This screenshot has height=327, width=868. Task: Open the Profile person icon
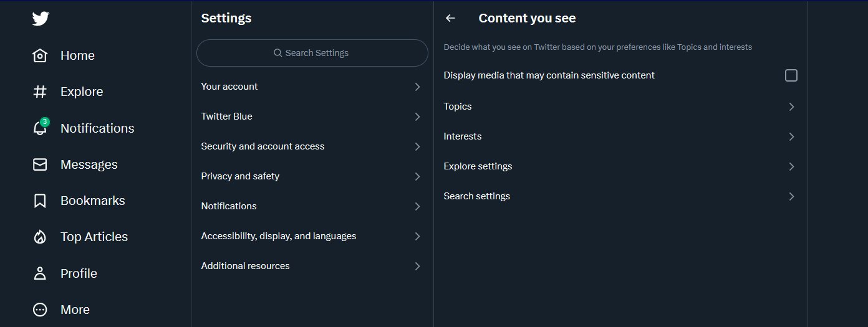coord(40,273)
